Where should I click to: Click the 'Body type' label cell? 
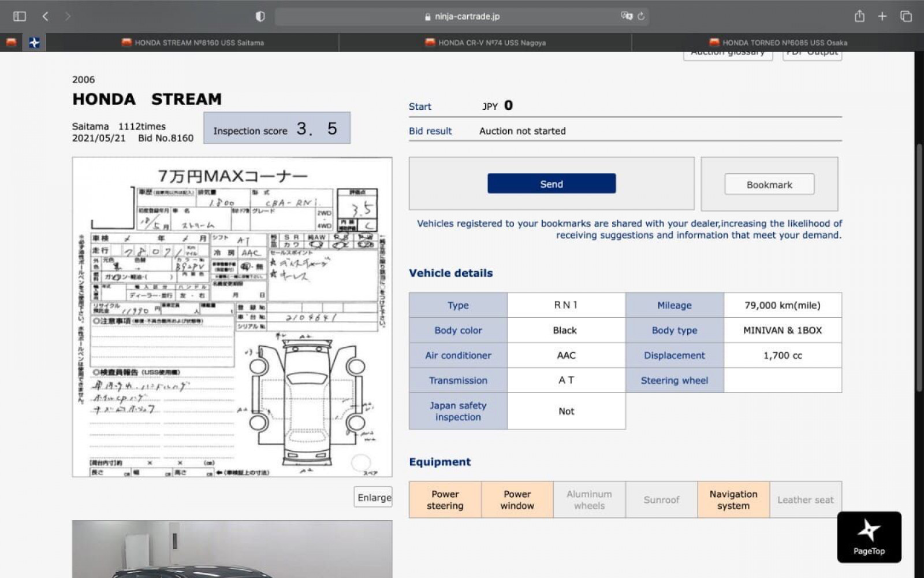[x=675, y=330]
